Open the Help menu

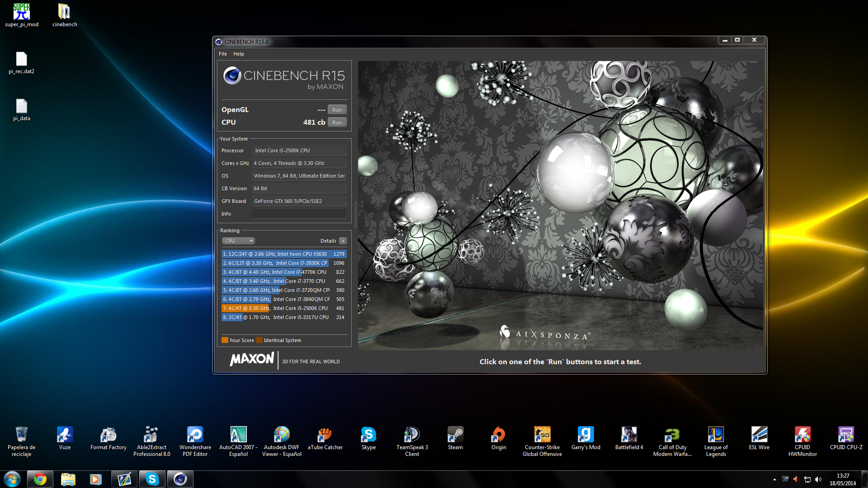[x=238, y=54]
